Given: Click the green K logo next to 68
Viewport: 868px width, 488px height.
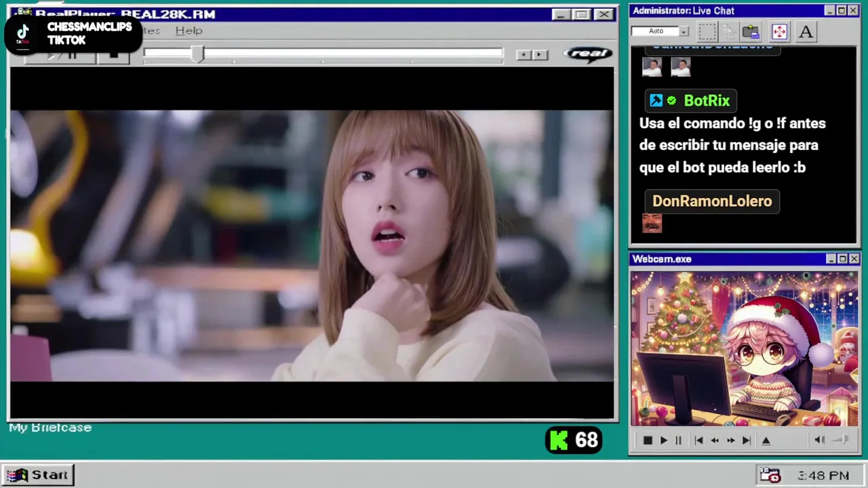Looking at the screenshot, I should coord(559,441).
